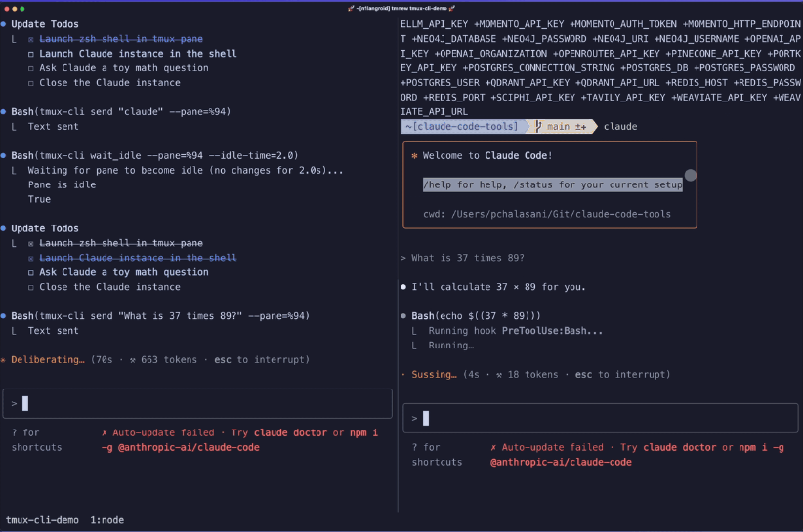Click the Sussing… status text
This screenshot has width=803, height=532.
pyautogui.click(x=435, y=375)
